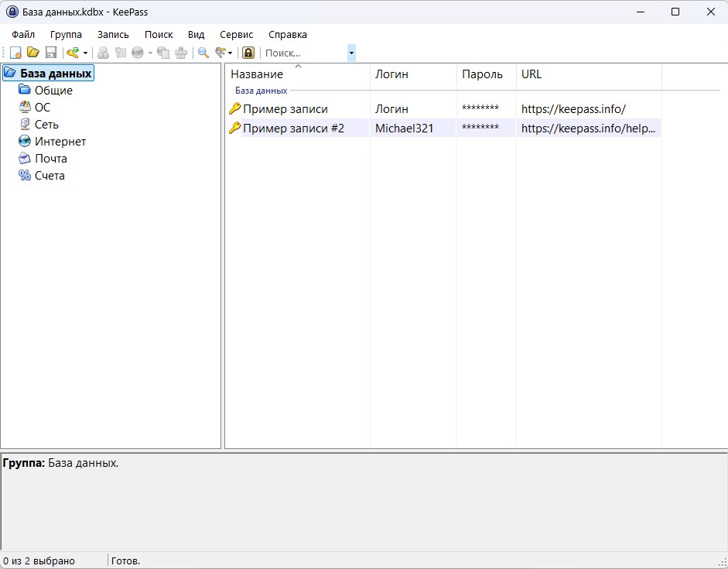The height and width of the screenshot is (569, 728).
Task: Click password cell of Пример записи #2
Action: [x=480, y=128]
